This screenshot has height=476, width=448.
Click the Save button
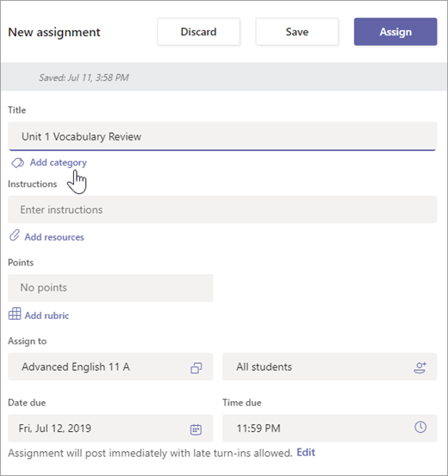(x=297, y=32)
